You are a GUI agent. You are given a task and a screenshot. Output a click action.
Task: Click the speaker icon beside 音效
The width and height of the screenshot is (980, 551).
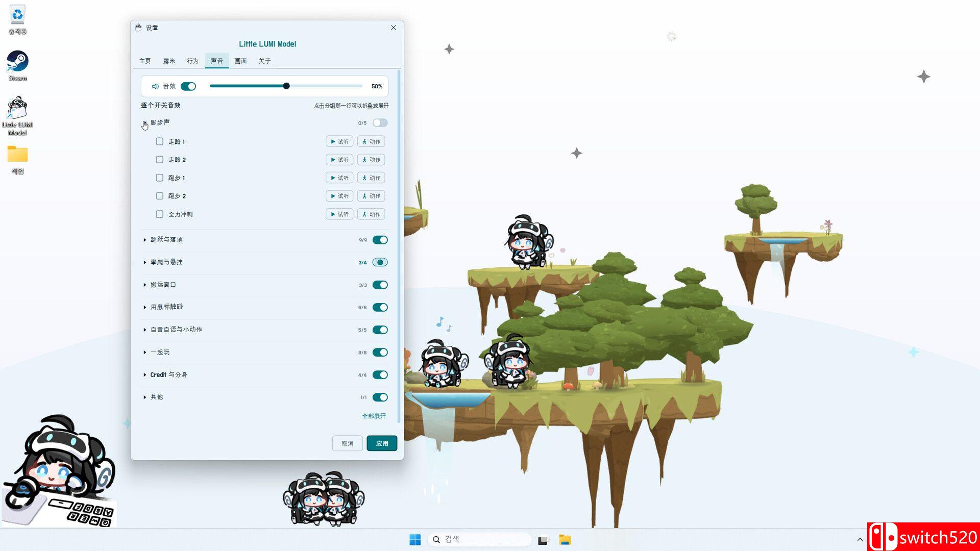155,87
